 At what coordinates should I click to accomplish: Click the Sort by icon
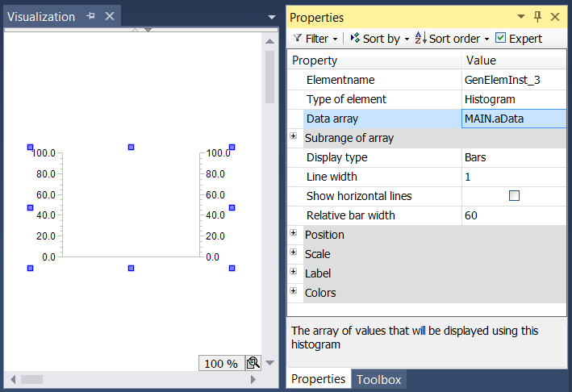click(355, 38)
